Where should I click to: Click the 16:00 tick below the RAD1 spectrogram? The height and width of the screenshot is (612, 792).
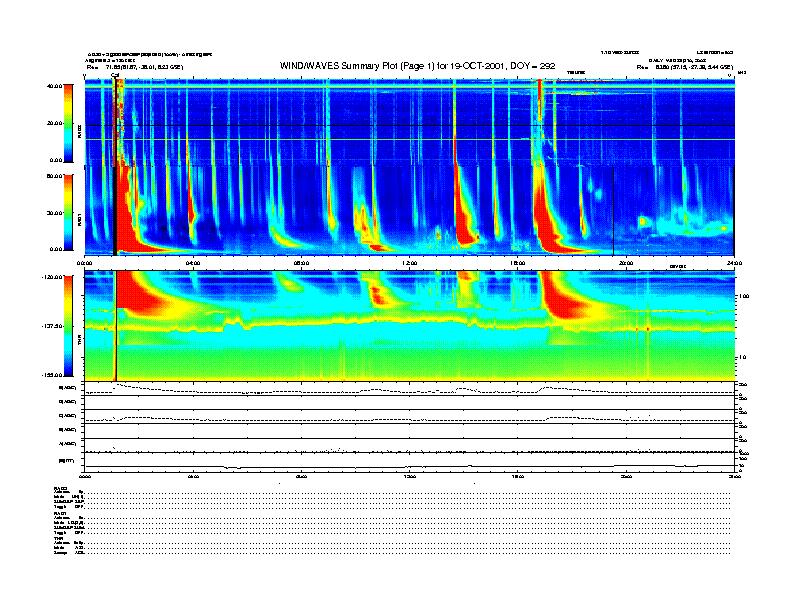(x=518, y=263)
